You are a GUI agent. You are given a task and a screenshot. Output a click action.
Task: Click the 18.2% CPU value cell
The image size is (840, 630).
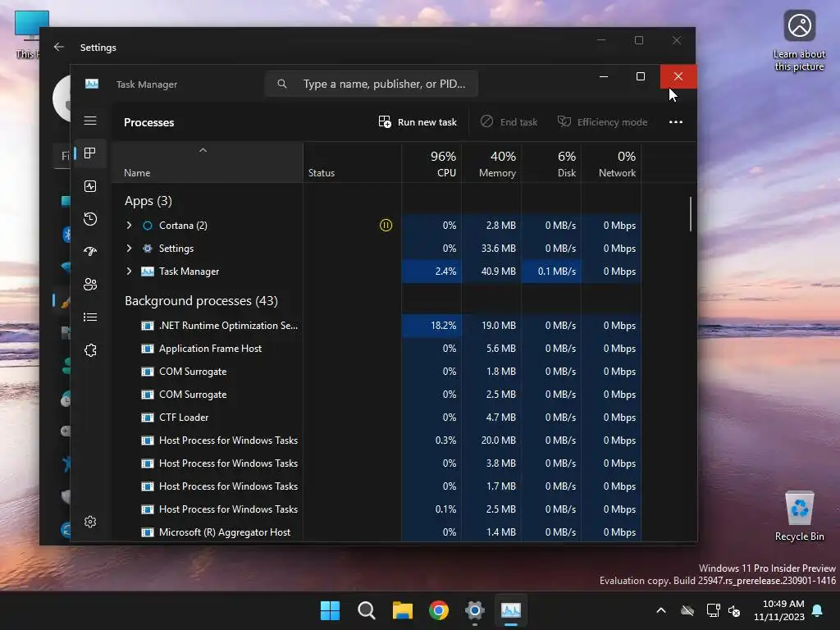pos(431,325)
